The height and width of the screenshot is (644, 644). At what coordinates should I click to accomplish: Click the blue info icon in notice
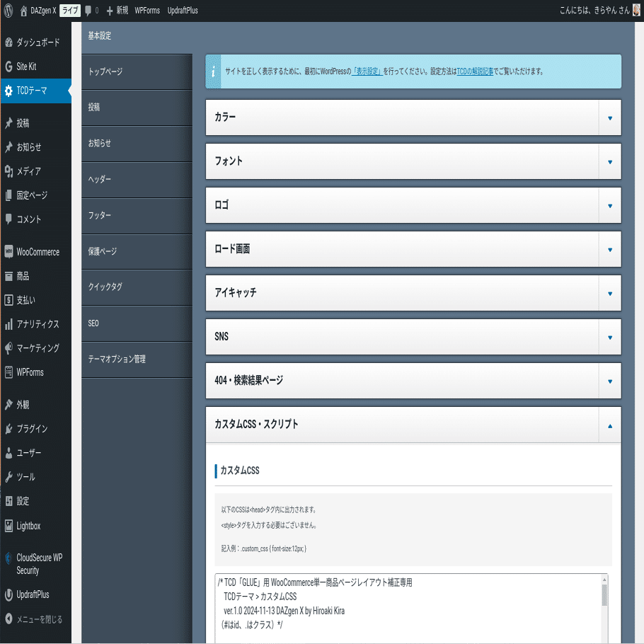pos(213,72)
